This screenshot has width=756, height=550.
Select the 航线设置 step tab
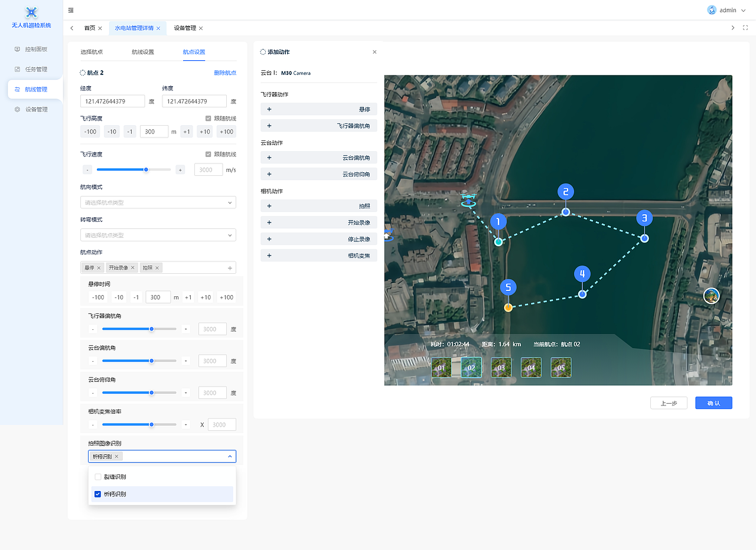(x=143, y=52)
